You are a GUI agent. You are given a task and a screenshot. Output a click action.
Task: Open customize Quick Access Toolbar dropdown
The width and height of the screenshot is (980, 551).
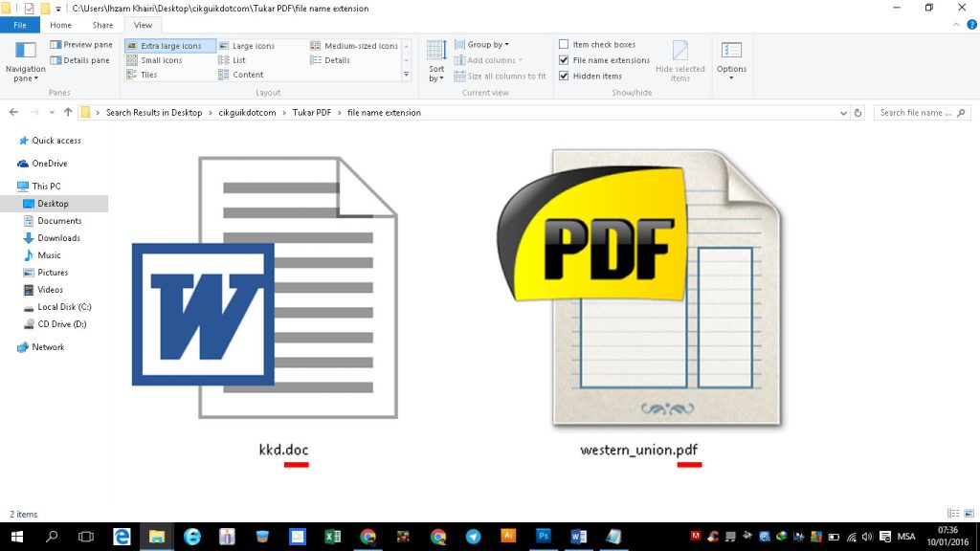58,9
